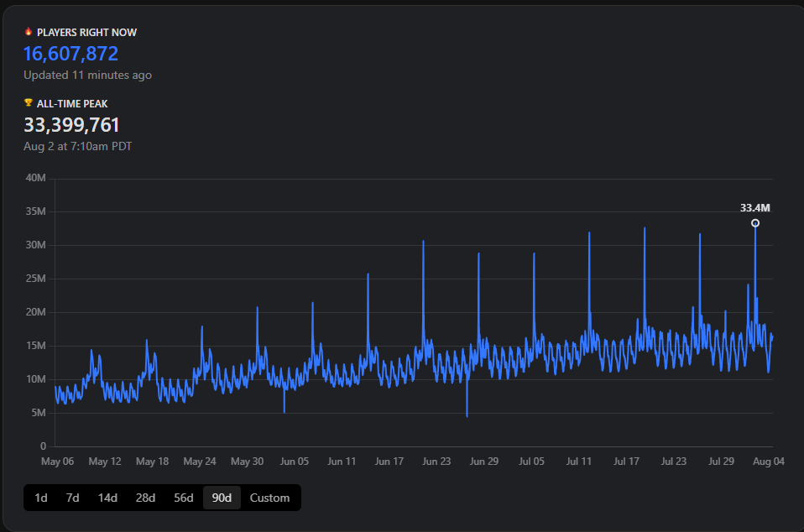This screenshot has height=532, width=804.
Task: Click the 10M y-axis label
Action: tap(35, 379)
